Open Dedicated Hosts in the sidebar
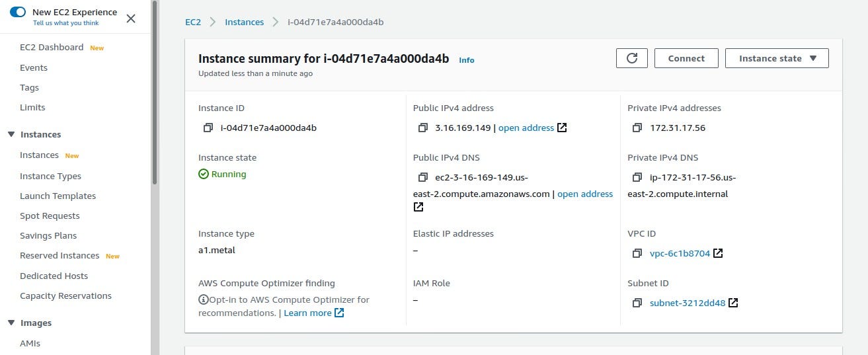The height and width of the screenshot is (355, 868). (54, 276)
